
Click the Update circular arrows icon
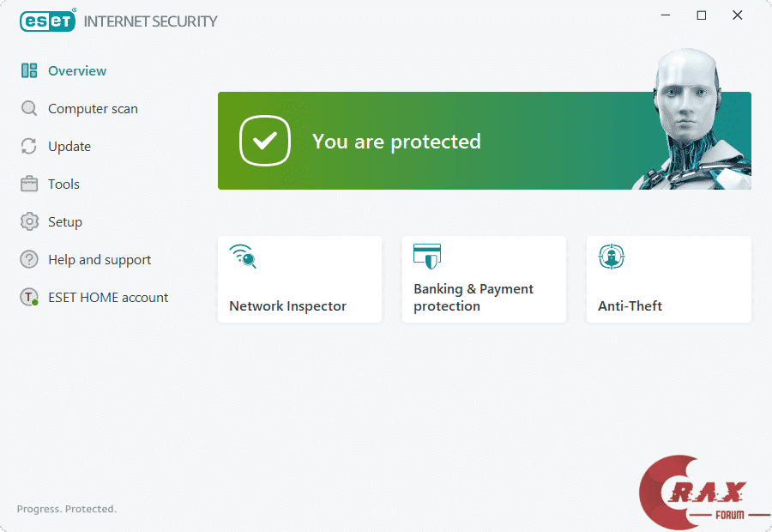click(29, 147)
